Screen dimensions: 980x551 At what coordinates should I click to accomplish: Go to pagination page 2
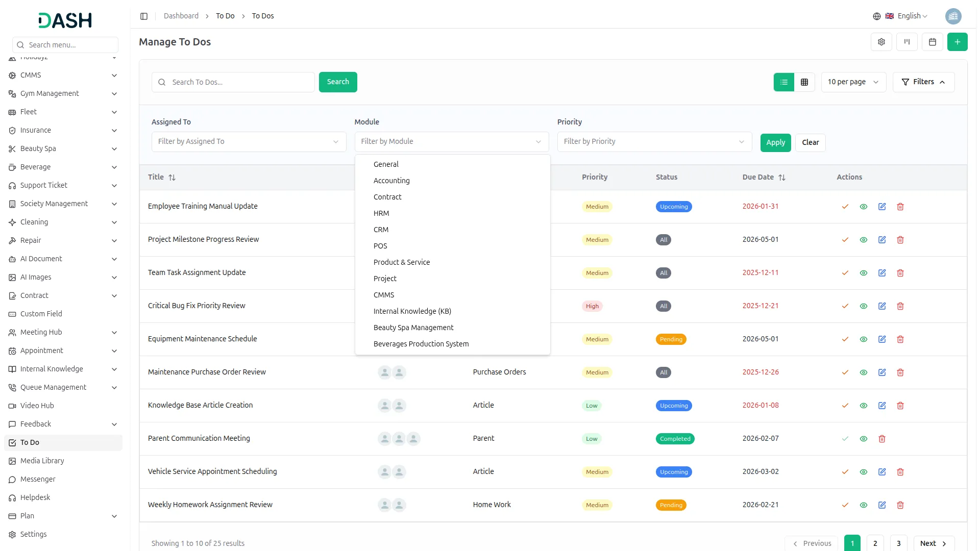pos(875,543)
